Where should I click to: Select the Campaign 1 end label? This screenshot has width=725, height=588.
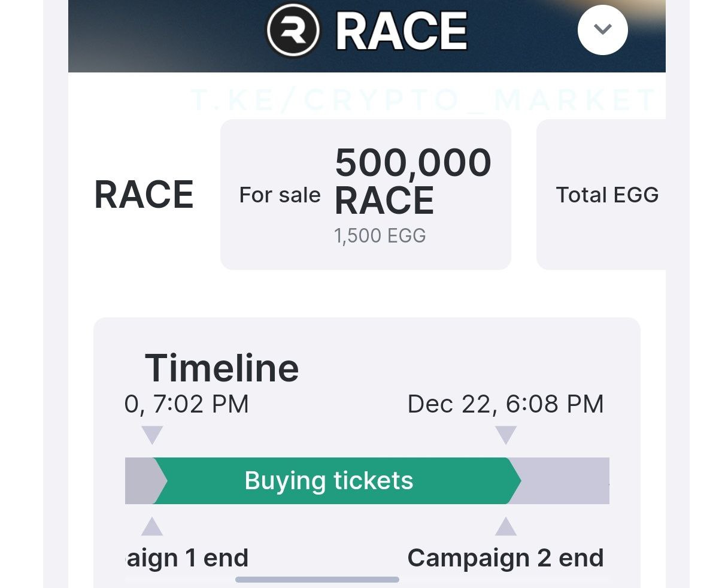coord(186,557)
